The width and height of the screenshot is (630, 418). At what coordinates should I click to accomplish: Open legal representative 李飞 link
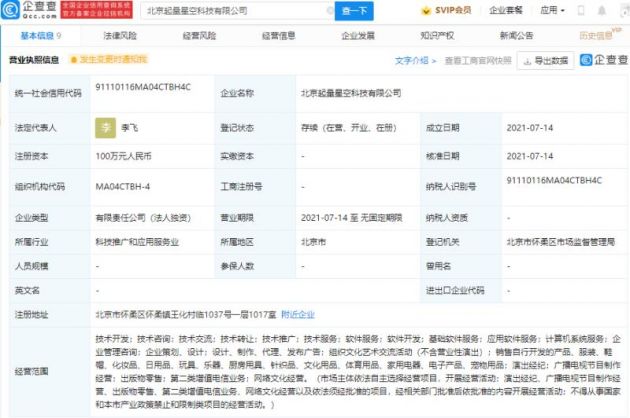(129, 128)
